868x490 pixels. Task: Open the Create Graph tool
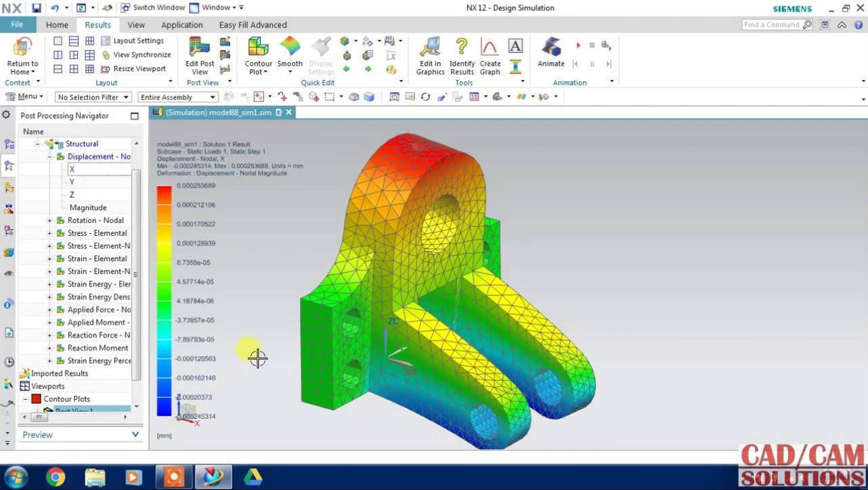point(490,47)
